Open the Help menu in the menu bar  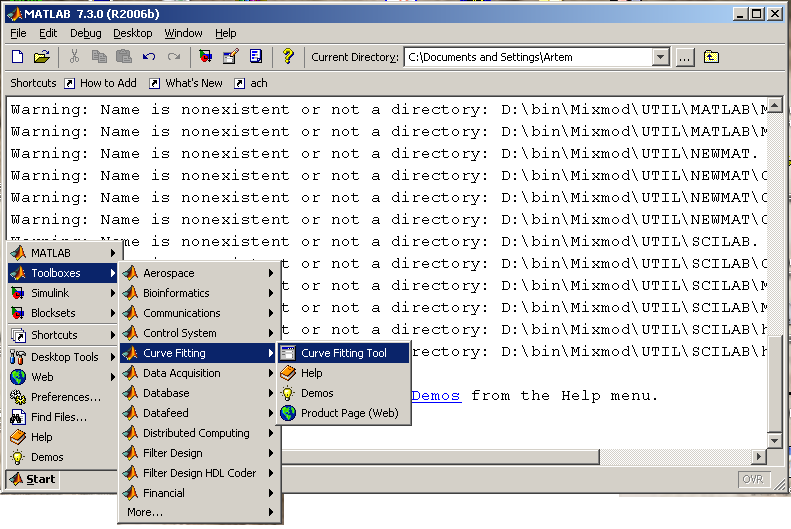(x=225, y=33)
